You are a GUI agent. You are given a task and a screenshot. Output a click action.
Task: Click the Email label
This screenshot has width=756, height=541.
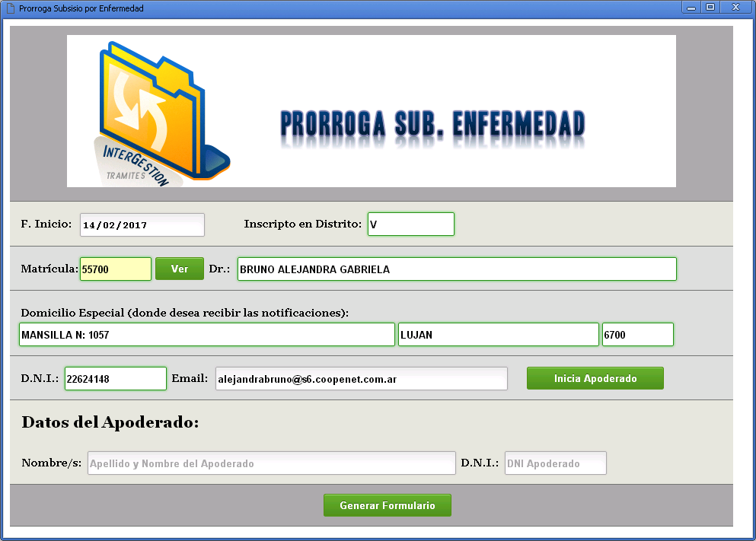click(x=190, y=379)
